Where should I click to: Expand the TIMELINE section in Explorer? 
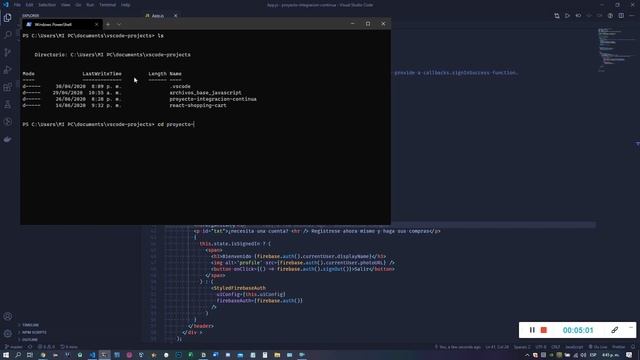31,325
